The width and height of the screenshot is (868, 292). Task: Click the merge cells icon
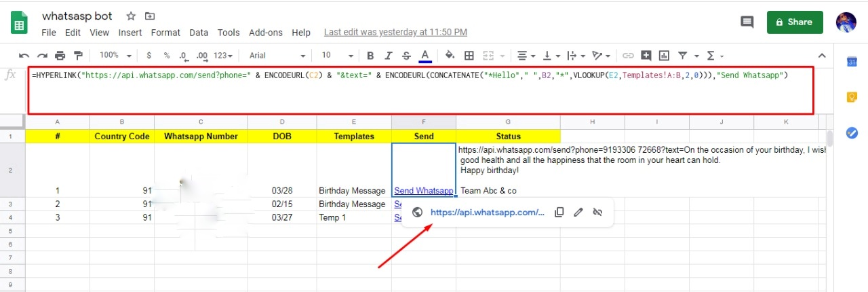point(488,56)
